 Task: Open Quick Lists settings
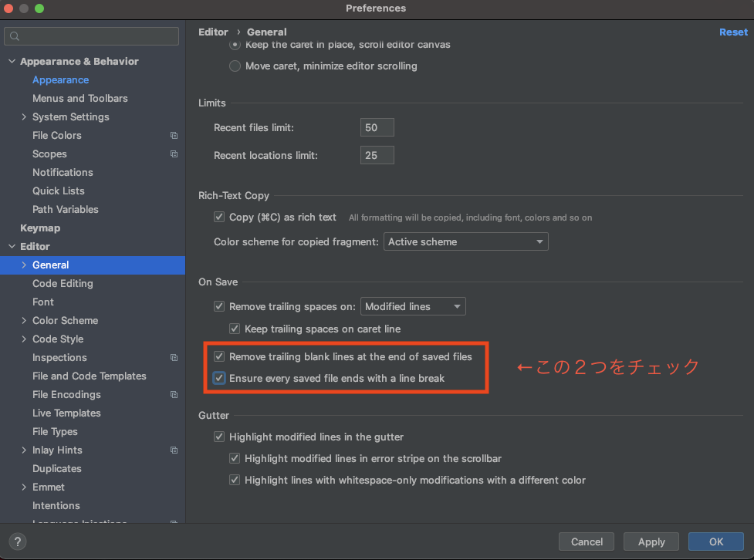tap(58, 191)
